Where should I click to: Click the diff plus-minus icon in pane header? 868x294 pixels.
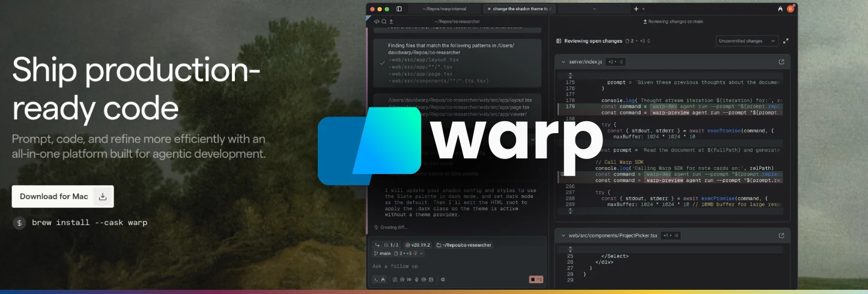pyautogui.click(x=391, y=22)
